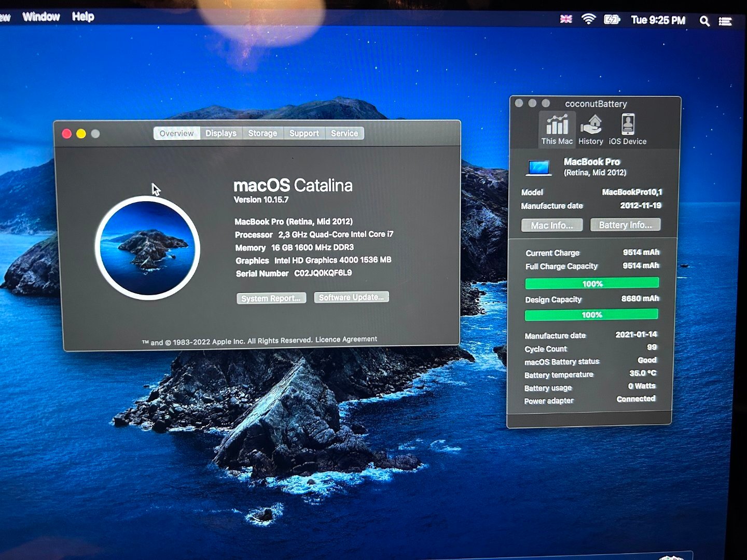Open Notification Center list icon
747x560 pixels.
pos(725,21)
